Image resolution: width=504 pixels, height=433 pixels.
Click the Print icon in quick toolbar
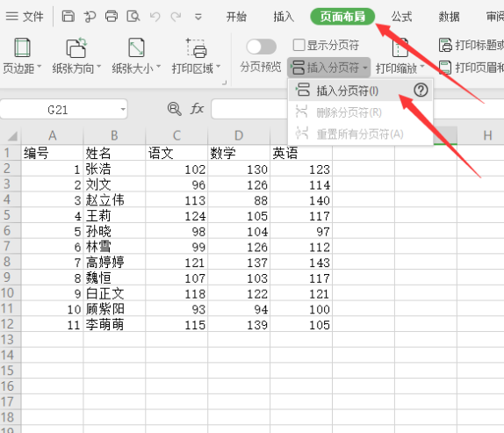click(x=112, y=16)
